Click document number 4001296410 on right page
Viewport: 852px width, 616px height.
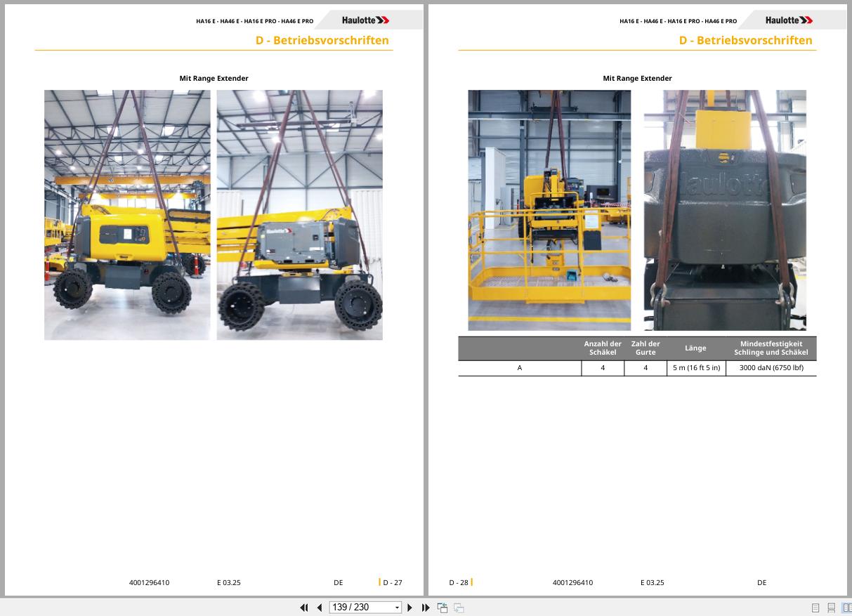coord(572,582)
